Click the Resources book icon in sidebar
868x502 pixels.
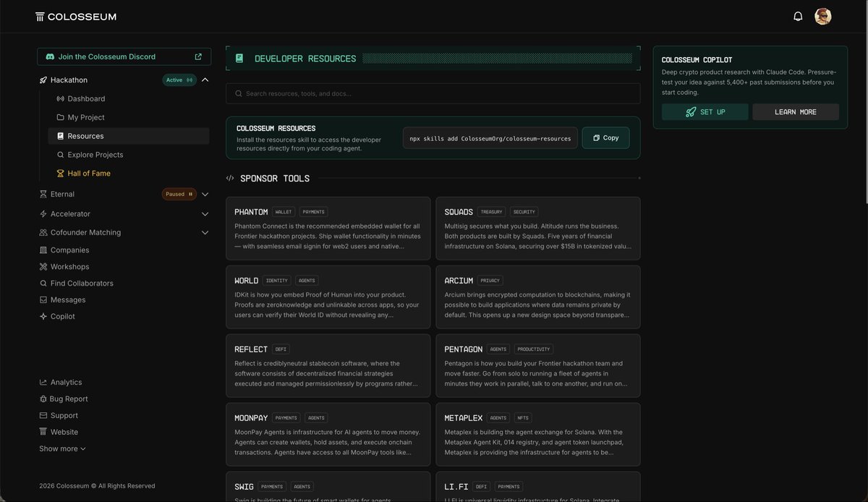click(61, 136)
